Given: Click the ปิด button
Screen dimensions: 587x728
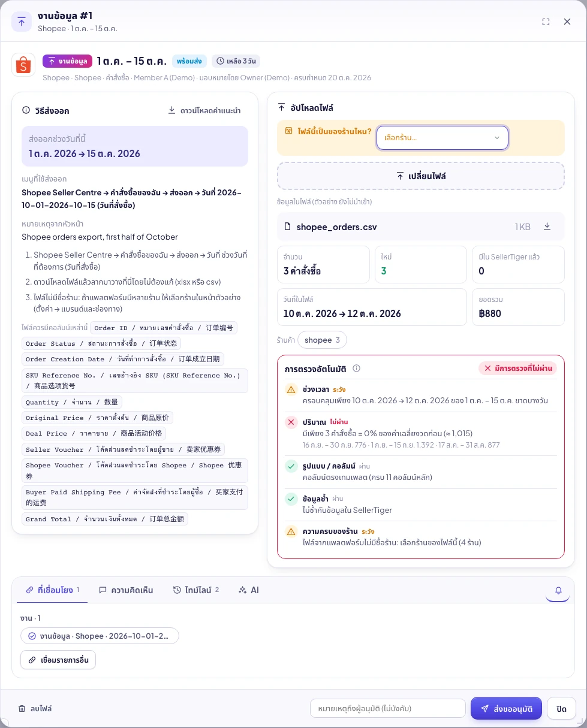Looking at the screenshot, I should (561, 708).
